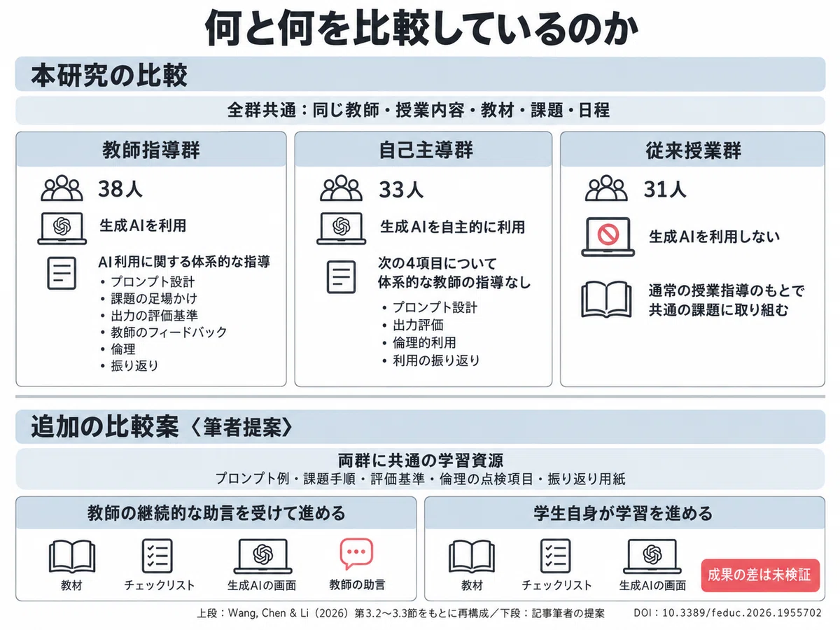Click the AI laptop icon in the 自己主導群 card
The height and width of the screenshot is (630, 840).
(341, 227)
